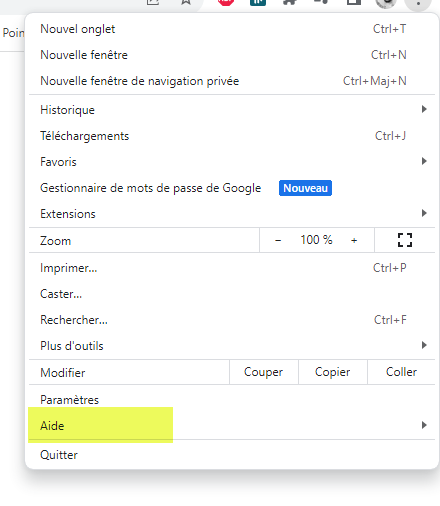Open the puzzle-piece extensions icon

pos(290,2)
